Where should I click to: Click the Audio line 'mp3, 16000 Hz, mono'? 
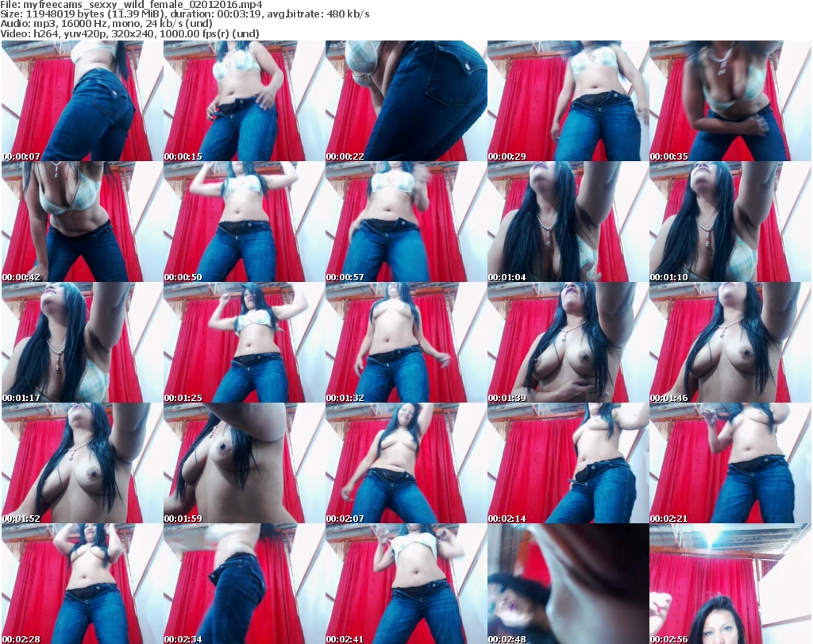(86, 24)
